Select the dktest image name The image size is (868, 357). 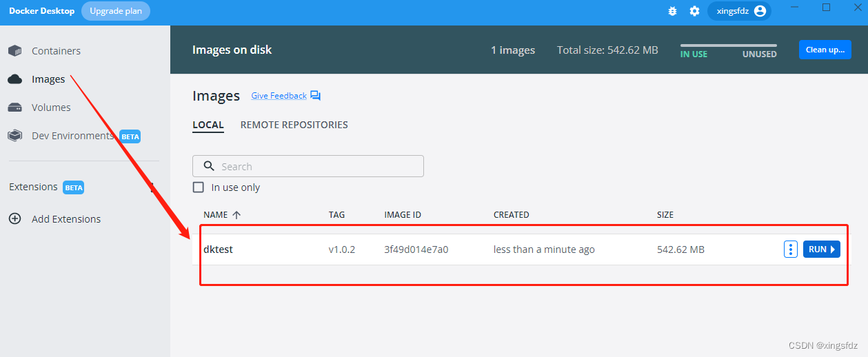pyautogui.click(x=218, y=249)
